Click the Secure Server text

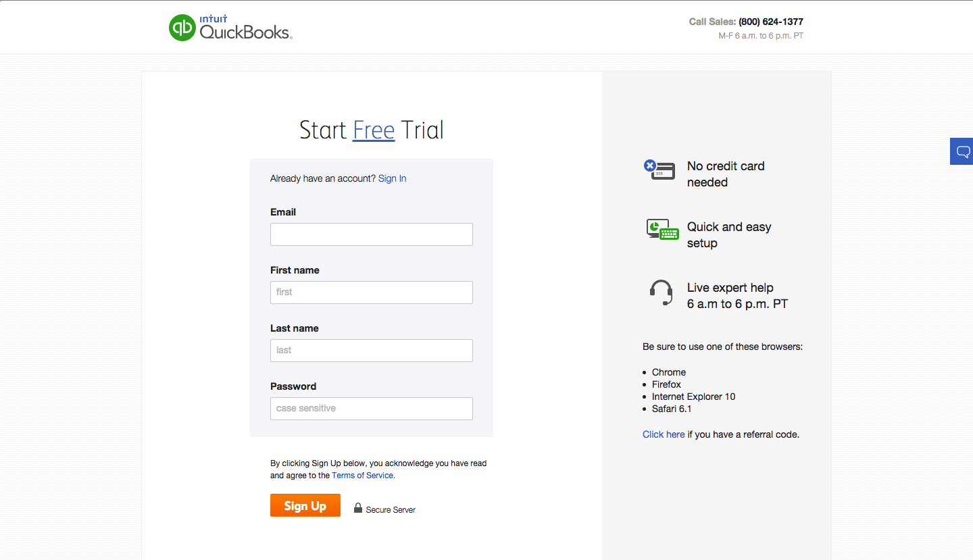391,510
